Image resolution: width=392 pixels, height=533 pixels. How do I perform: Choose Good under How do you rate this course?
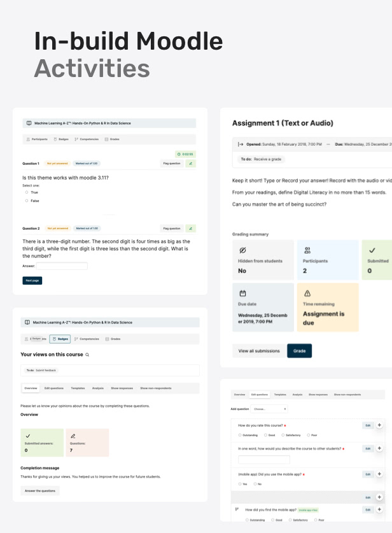(265, 435)
